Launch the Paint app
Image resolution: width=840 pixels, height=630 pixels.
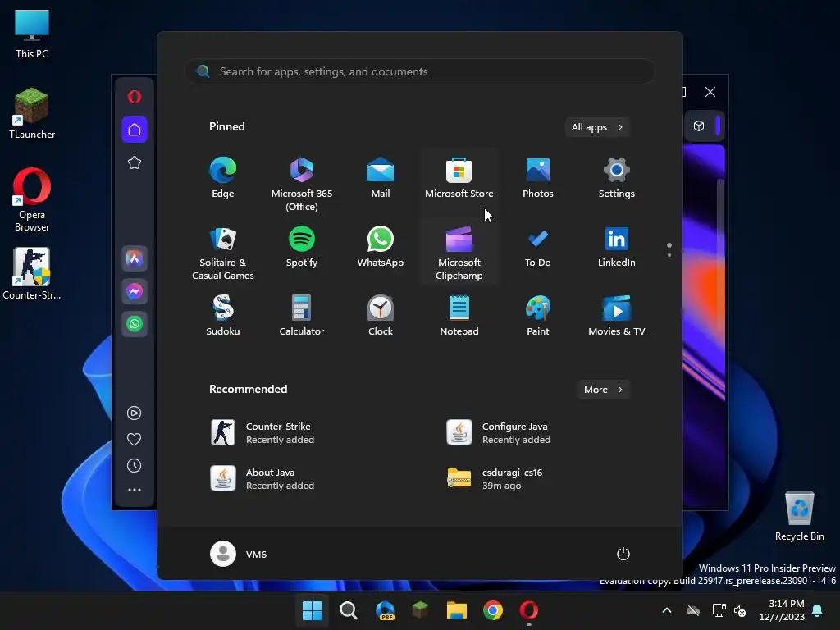(x=538, y=316)
